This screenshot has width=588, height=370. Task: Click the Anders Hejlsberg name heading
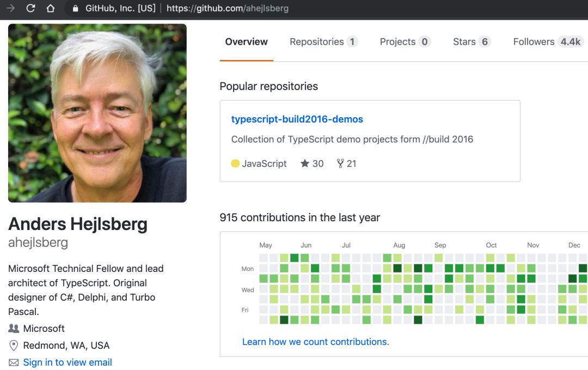(x=78, y=224)
